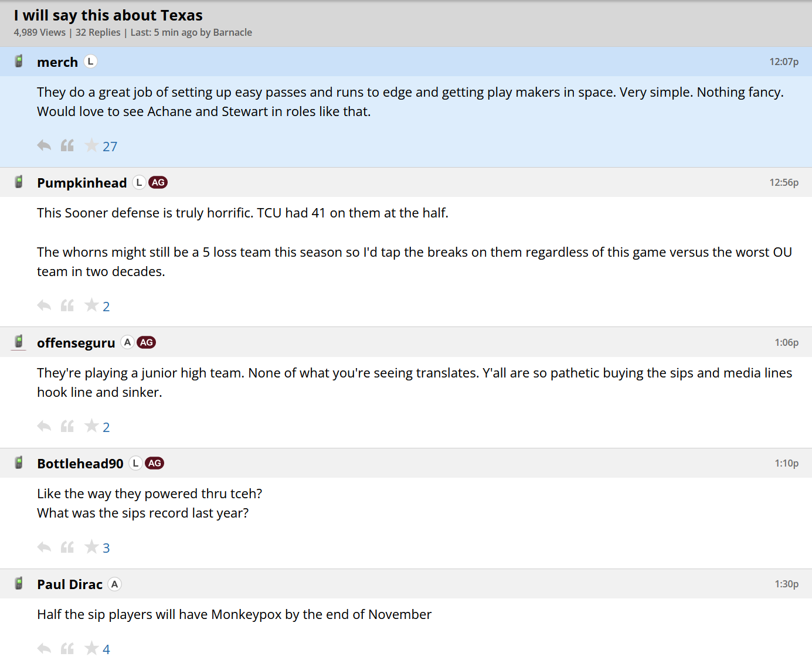The height and width of the screenshot is (660, 812).
Task: Click reply arrow on Pumpkinhead's post
Action: pos(44,305)
